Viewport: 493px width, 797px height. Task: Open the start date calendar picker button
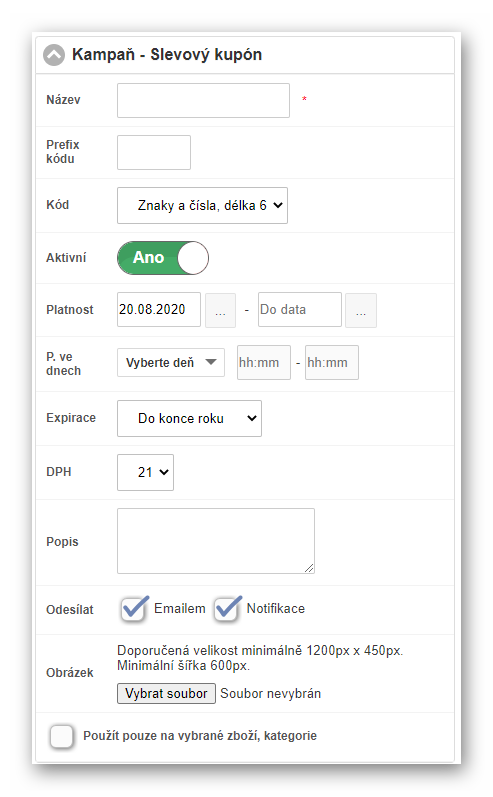[x=220, y=310]
